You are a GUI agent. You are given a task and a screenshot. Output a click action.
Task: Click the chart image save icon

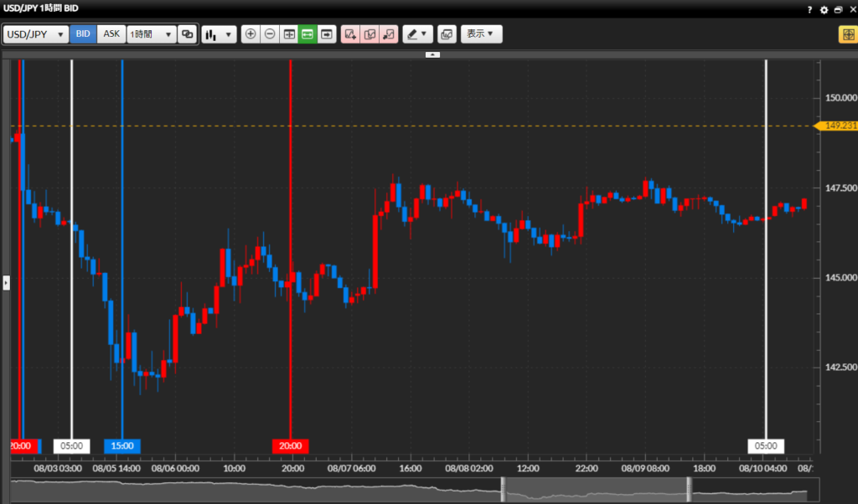(x=447, y=34)
